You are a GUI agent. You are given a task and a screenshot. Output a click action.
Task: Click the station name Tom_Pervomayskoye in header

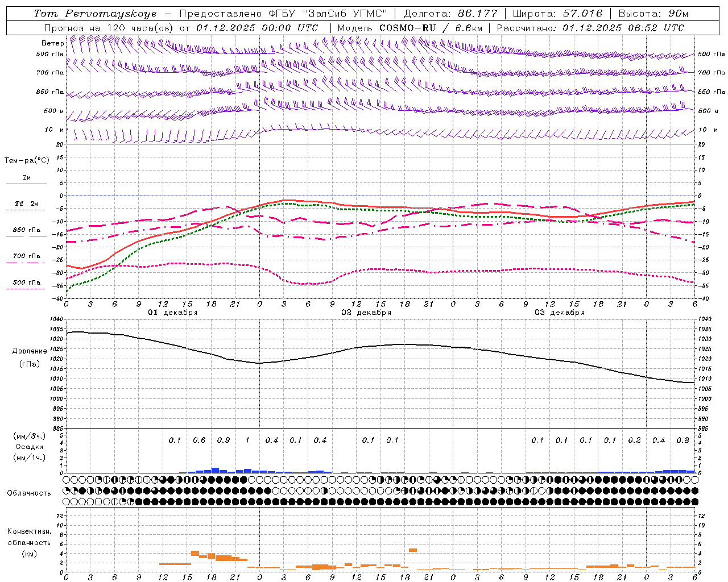[95, 14]
